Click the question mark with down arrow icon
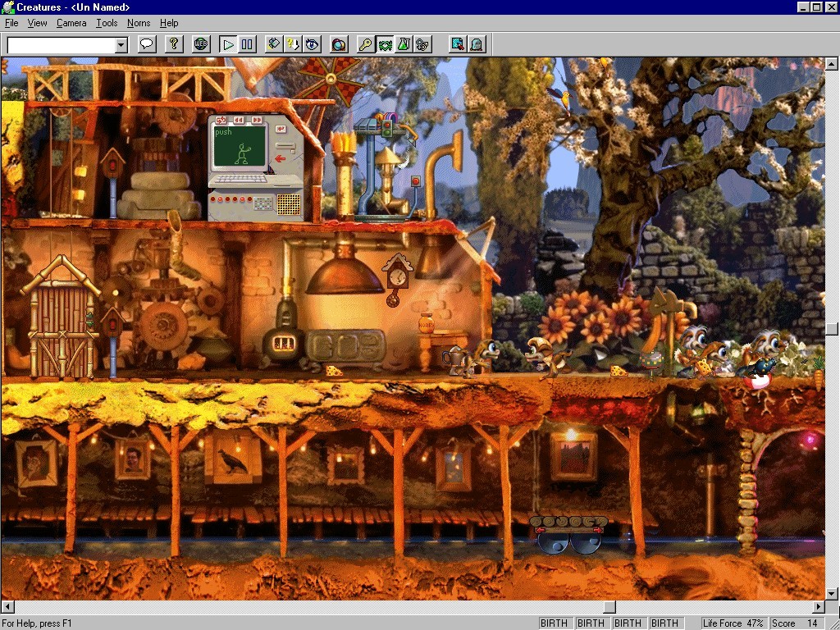Viewport: 840px width, 630px height. point(293,44)
